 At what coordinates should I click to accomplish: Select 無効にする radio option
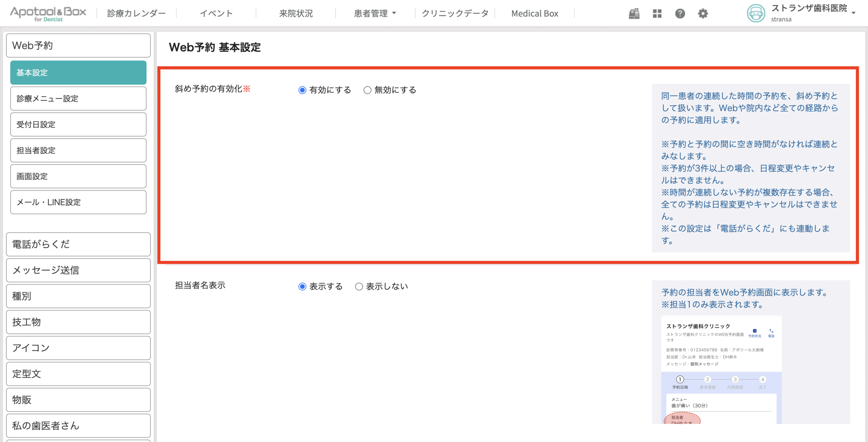tap(367, 90)
